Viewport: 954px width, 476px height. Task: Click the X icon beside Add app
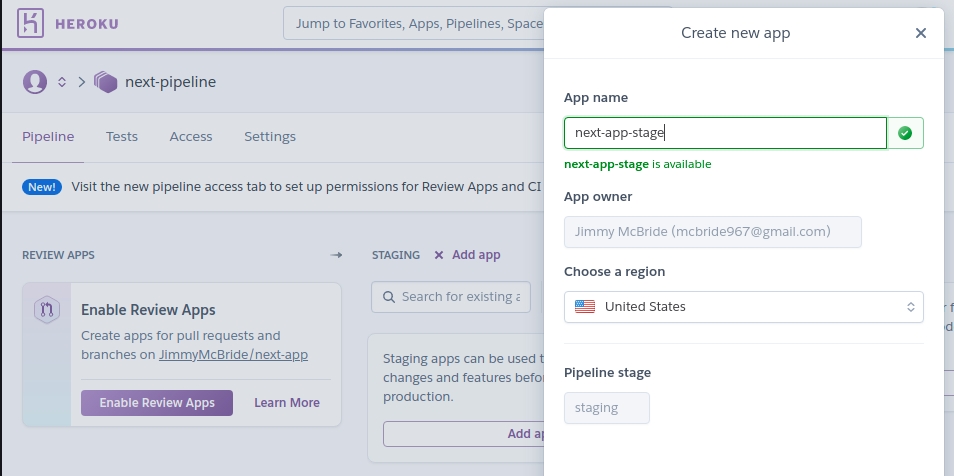pyautogui.click(x=438, y=255)
